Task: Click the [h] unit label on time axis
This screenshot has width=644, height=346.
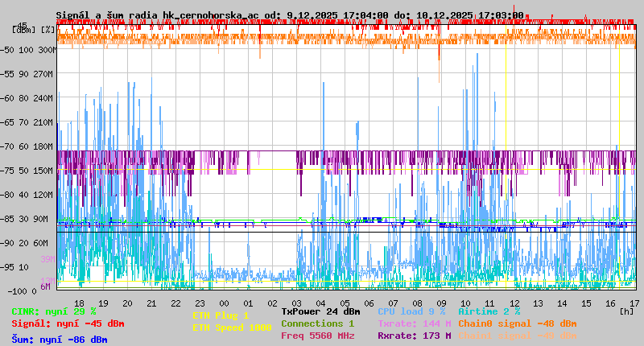Action: coord(626,311)
